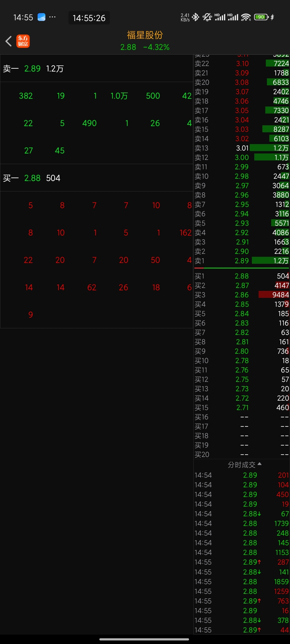Select the green 27 queue order
Image resolution: width=290 pixels, height=644 pixels.
coord(28,151)
